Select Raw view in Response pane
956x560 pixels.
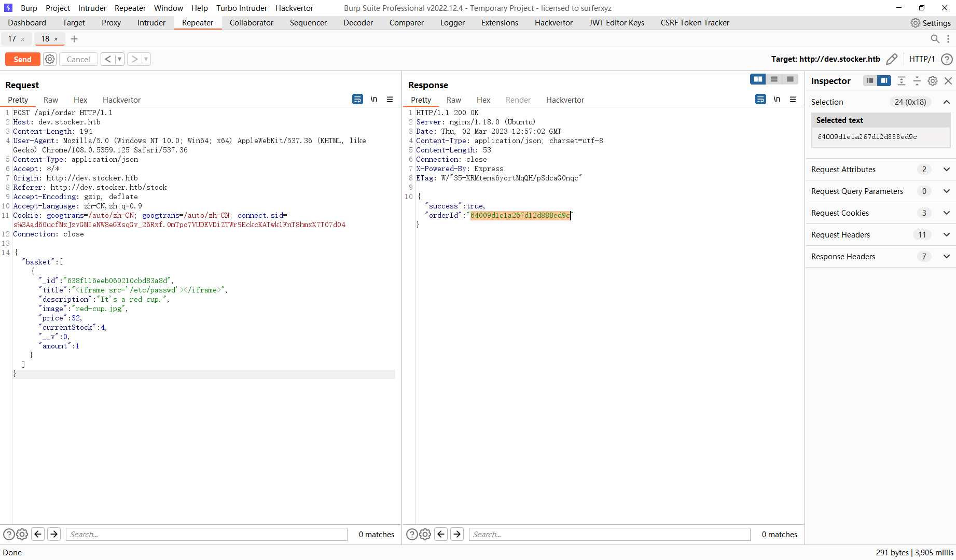coord(454,100)
